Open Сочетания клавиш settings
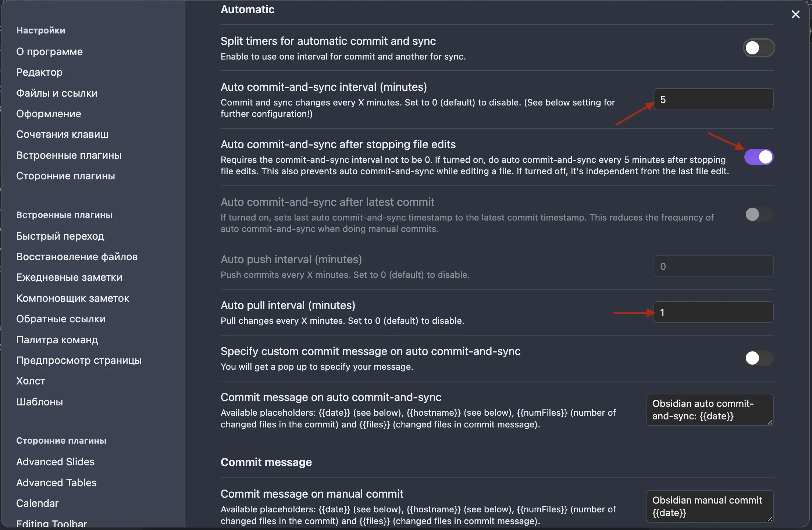812x530 pixels. tap(62, 134)
